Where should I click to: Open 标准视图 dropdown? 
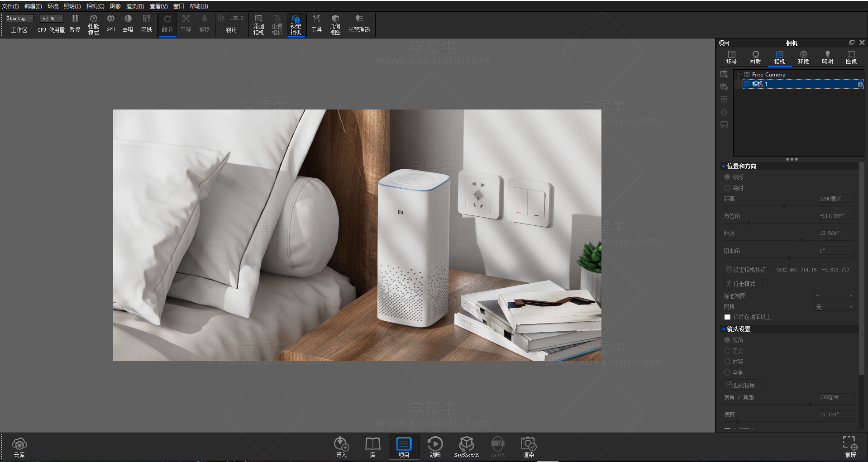point(834,296)
